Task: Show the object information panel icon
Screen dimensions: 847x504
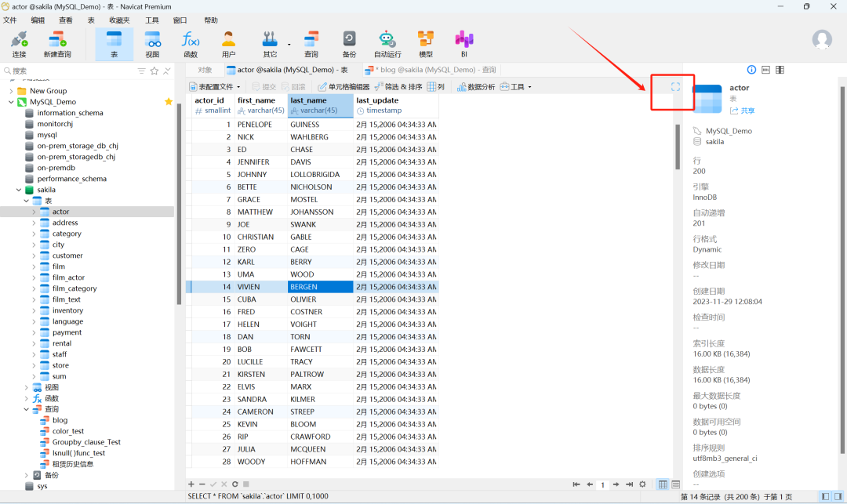Action: (x=751, y=70)
